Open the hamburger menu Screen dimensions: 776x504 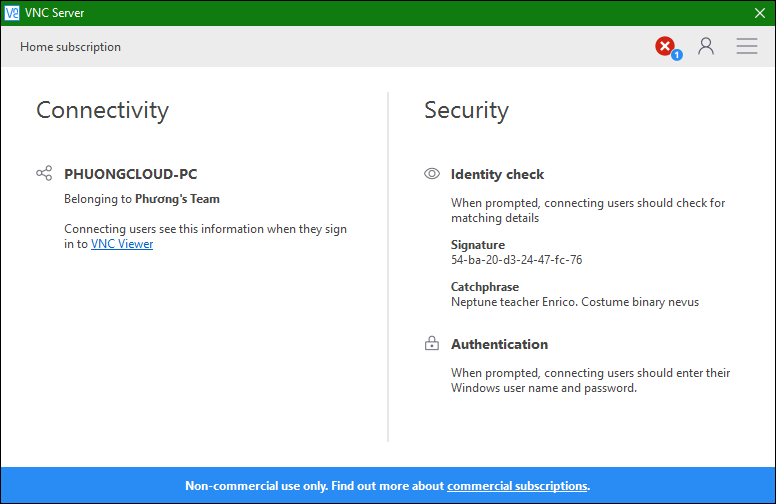point(747,46)
